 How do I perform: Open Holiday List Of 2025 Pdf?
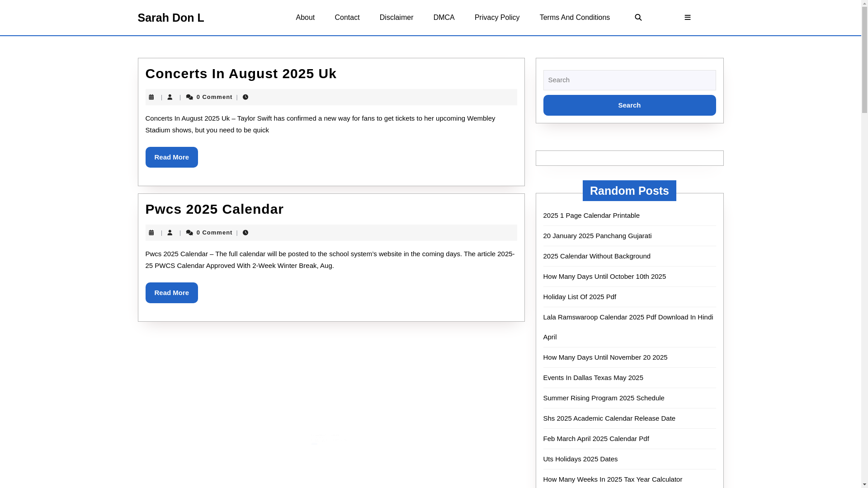coord(580,297)
